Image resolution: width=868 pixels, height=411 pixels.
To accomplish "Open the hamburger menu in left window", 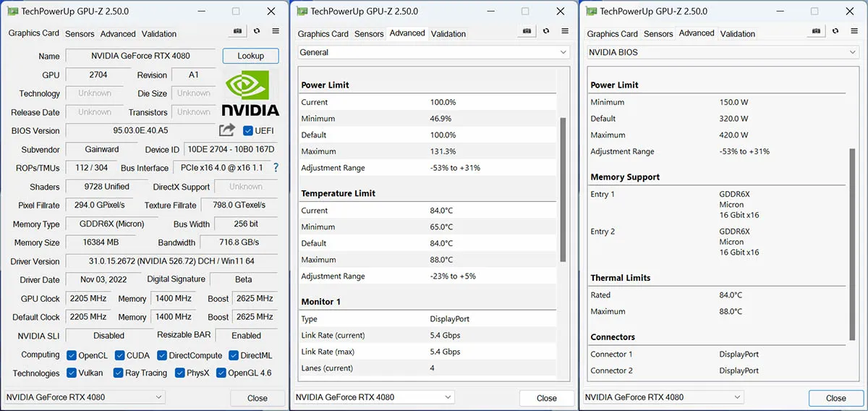I will [276, 32].
